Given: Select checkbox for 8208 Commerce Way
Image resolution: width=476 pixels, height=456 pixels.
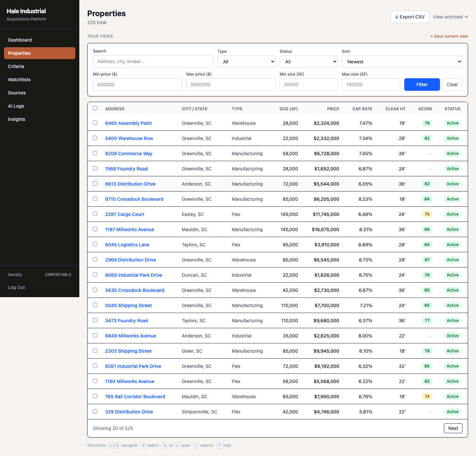Looking at the screenshot, I should (x=95, y=153).
